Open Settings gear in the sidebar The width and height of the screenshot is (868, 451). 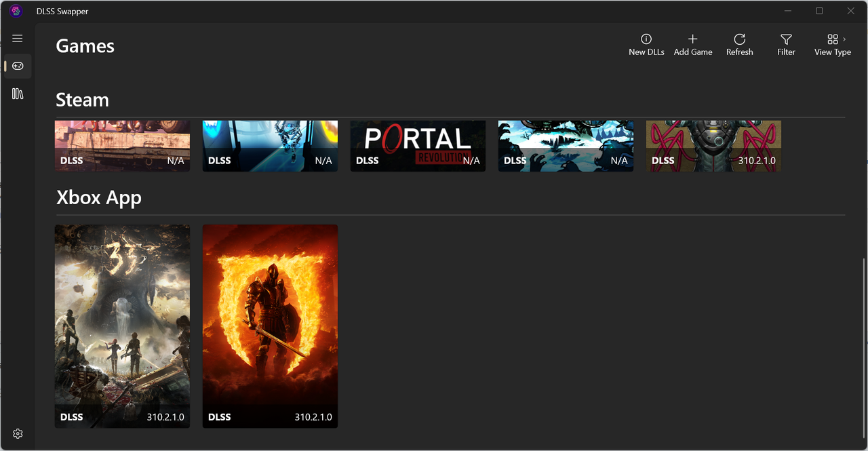18,433
